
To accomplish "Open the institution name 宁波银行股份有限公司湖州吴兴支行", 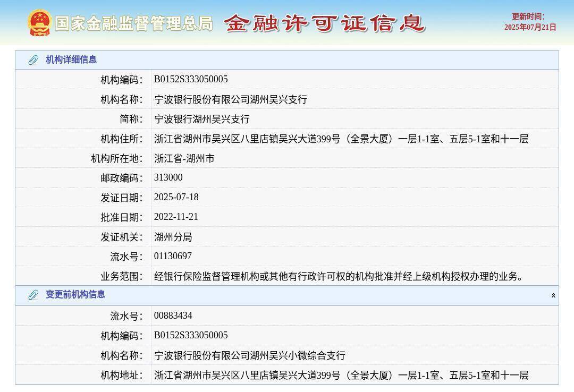I will coord(230,99).
